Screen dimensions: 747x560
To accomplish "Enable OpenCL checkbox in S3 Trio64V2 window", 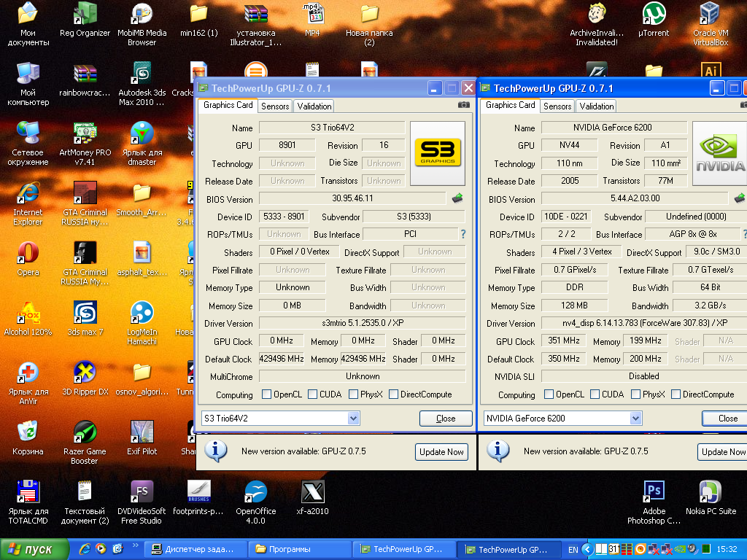I will click(267, 394).
